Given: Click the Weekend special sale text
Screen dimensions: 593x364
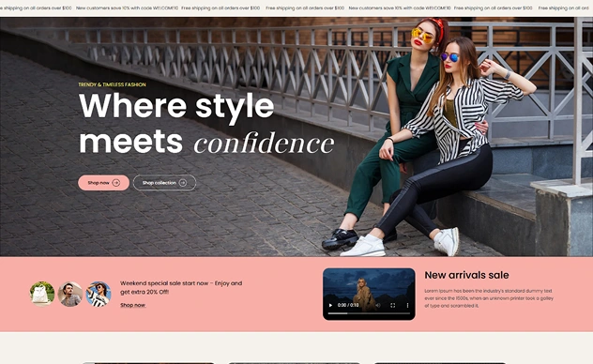Looking at the screenshot, I should coord(181,287).
